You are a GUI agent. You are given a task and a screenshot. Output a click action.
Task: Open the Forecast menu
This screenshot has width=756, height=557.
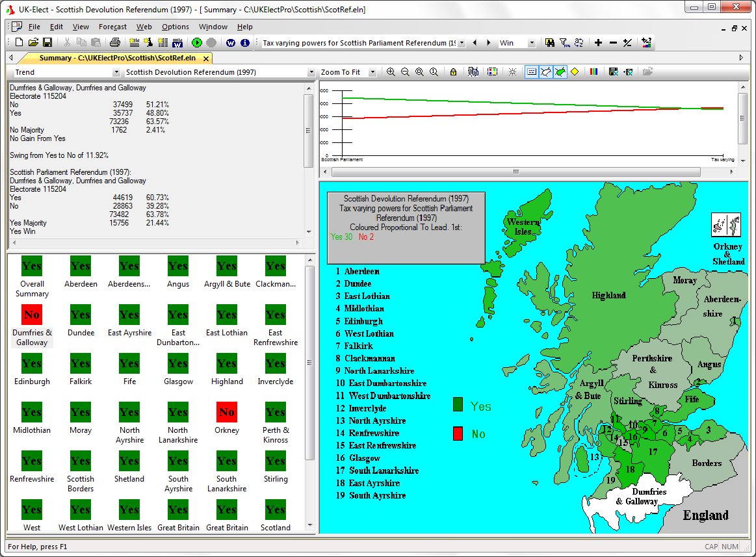point(113,27)
